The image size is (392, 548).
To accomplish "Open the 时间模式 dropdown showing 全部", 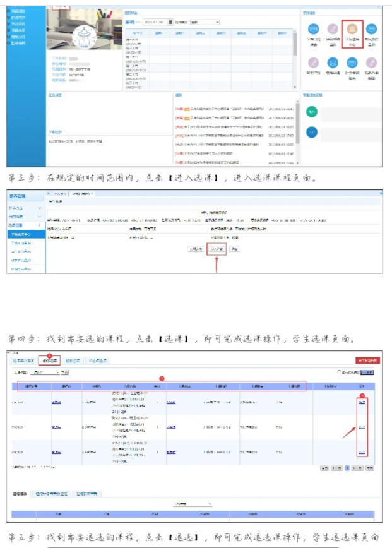I will [205, 22].
